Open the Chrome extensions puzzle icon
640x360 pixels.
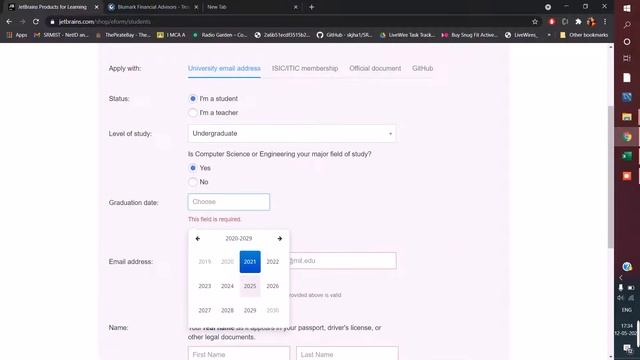coord(578,22)
